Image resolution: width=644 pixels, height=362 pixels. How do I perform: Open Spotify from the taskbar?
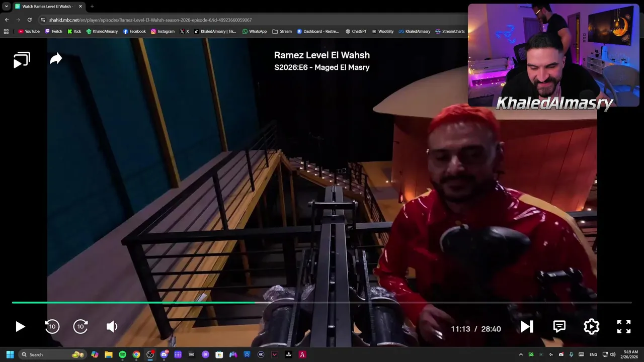click(x=122, y=354)
